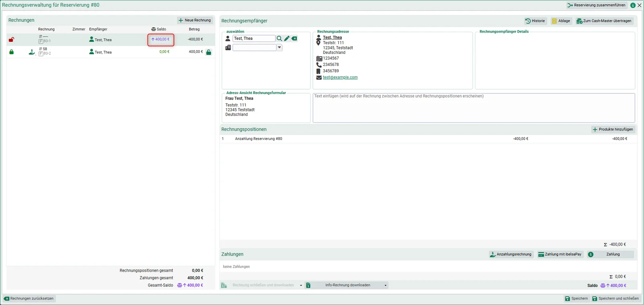The height and width of the screenshot is (305, 644).
Task: Click Neue Rechnung to add an invoice
Action: pos(195,20)
